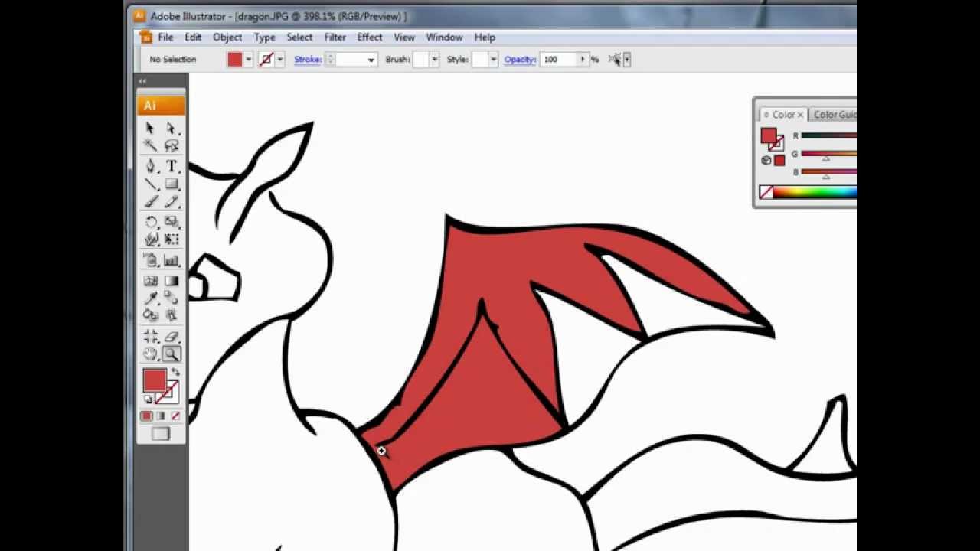Viewport: 980px width, 551px height.
Task: Pick a color from the spectrum bar
Action: (x=815, y=193)
